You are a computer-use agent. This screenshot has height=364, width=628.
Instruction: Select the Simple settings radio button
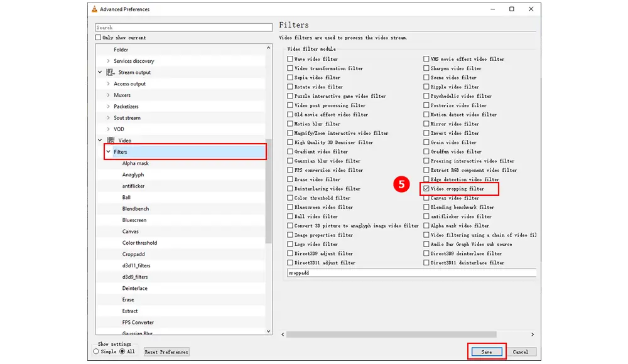tap(96, 351)
